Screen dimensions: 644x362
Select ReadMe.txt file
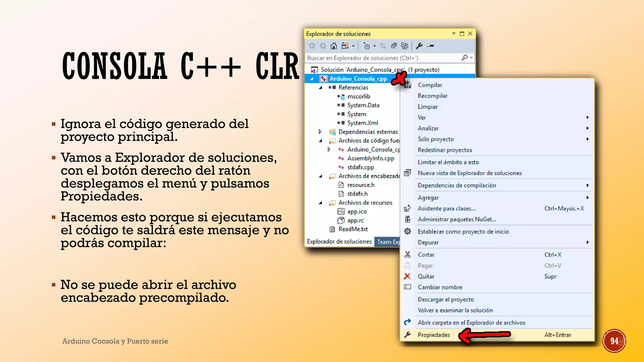353,229
